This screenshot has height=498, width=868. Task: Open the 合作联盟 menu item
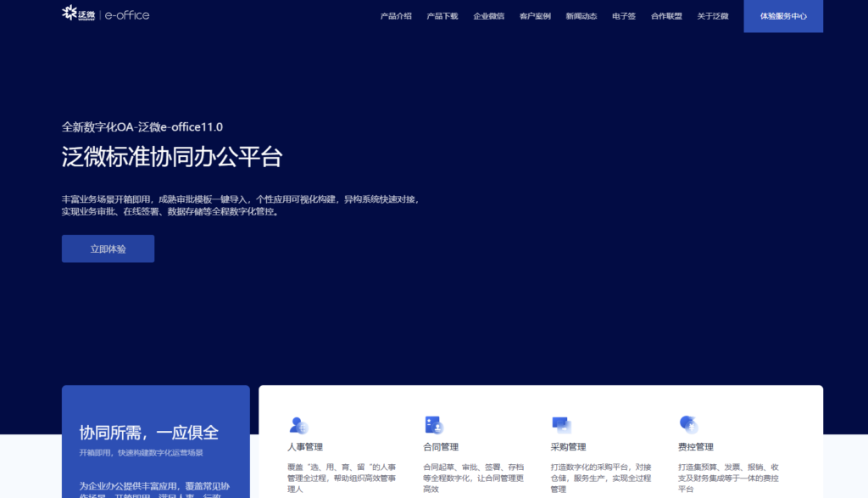click(x=666, y=15)
